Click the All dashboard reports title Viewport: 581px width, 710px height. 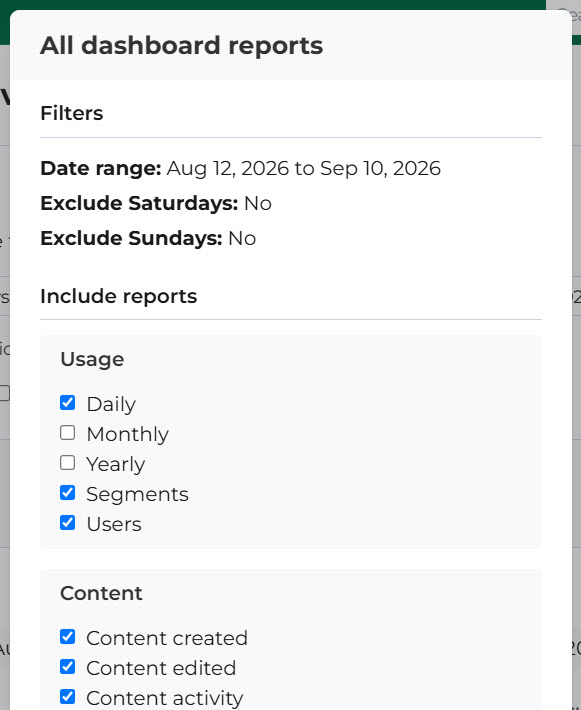(x=182, y=46)
